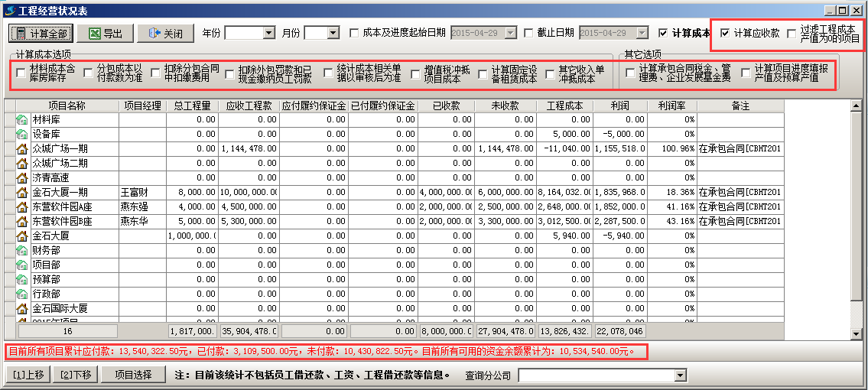
Task: Enable the 材料成本含库房库存 option
Action: (20, 73)
